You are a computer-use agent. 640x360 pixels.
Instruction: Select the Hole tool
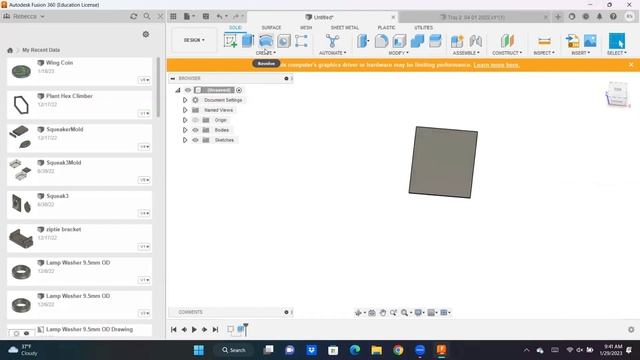284,41
